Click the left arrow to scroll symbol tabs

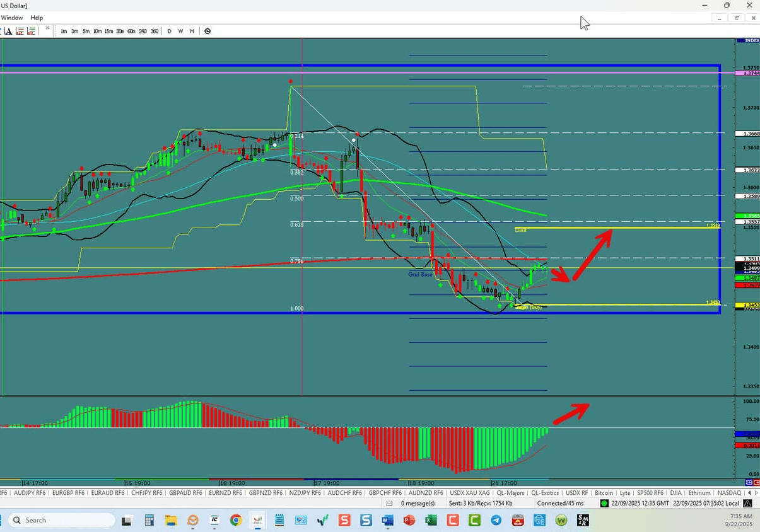click(x=749, y=492)
